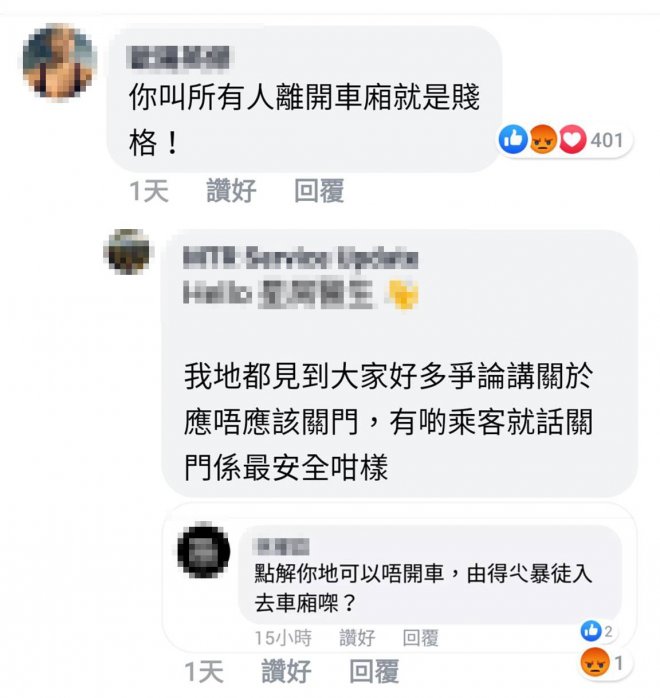Open the MTR Service Update profile avatar
The height and width of the screenshot is (698, 660).
[x=129, y=252]
